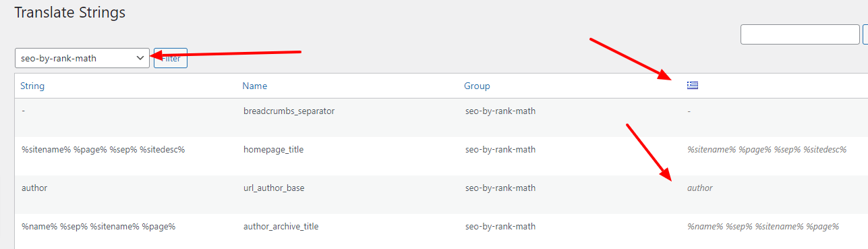The width and height of the screenshot is (868, 249).
Task: Click the Translate Strings page heading
Action: [x=70, y=12]
